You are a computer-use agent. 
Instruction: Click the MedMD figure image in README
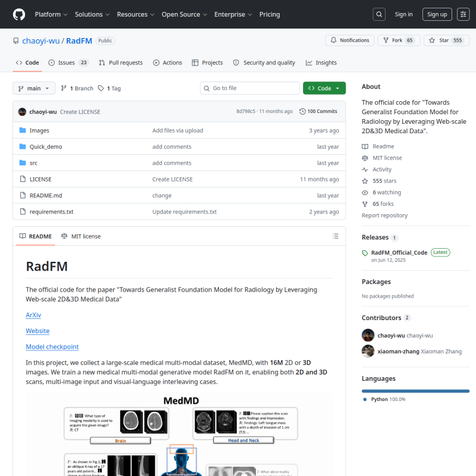tap(179, 434)
